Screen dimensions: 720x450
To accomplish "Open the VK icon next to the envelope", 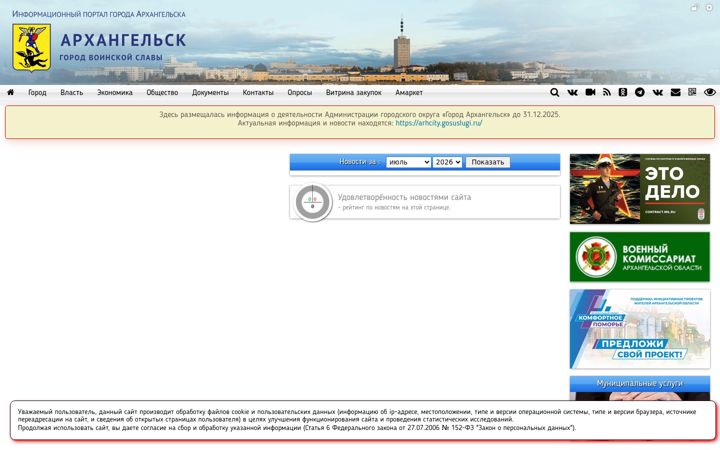I will click(658, 93).
